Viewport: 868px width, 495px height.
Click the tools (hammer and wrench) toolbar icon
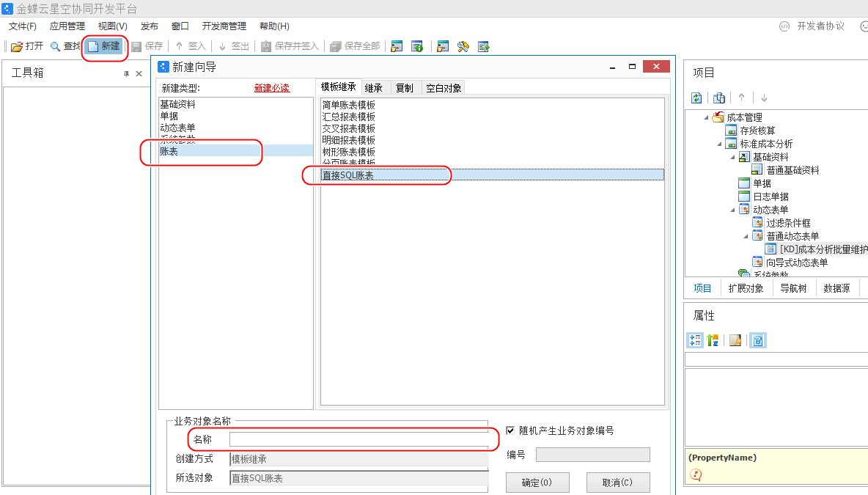pos(463,46)
